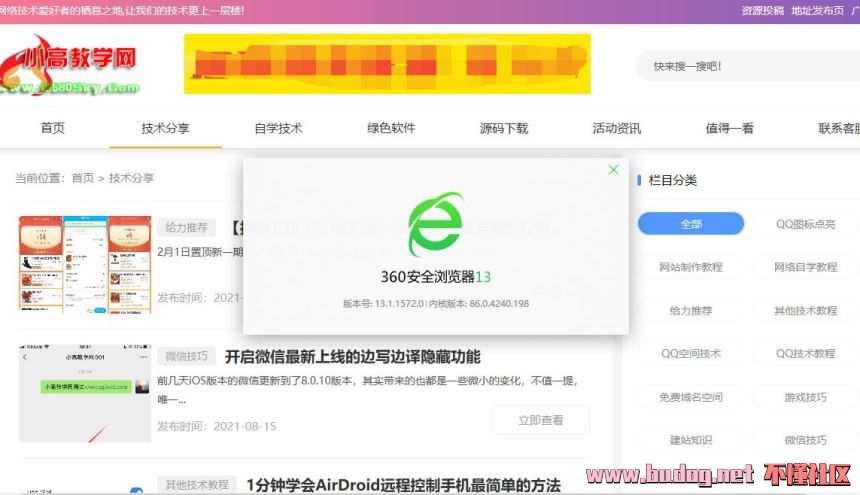
Task: Click the 栏目分类 sidebar heading
Action: [672, 180]
